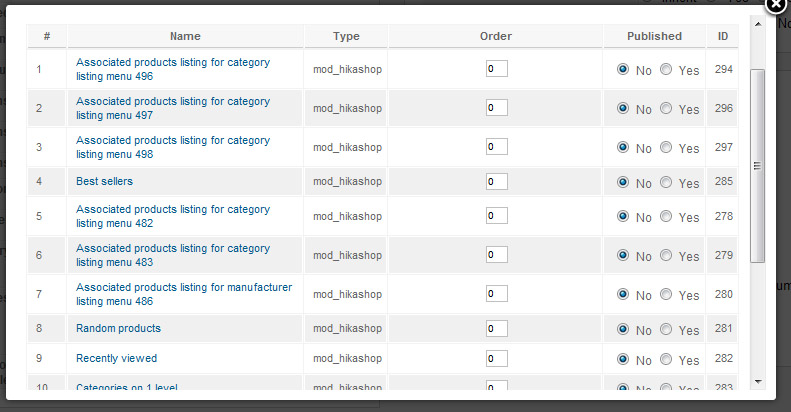Click the Type column header

pyautogui.click(x=346, y=36)
